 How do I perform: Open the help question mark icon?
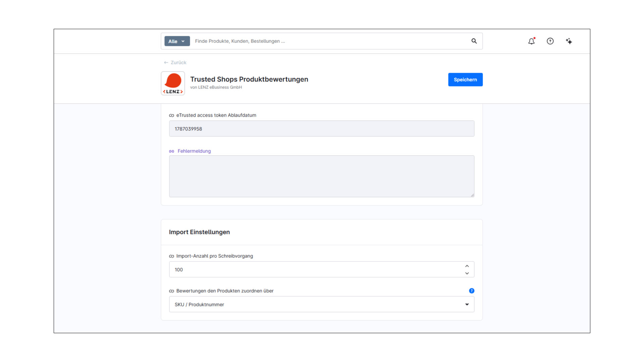pyautogui.click(x=550, y=41)
